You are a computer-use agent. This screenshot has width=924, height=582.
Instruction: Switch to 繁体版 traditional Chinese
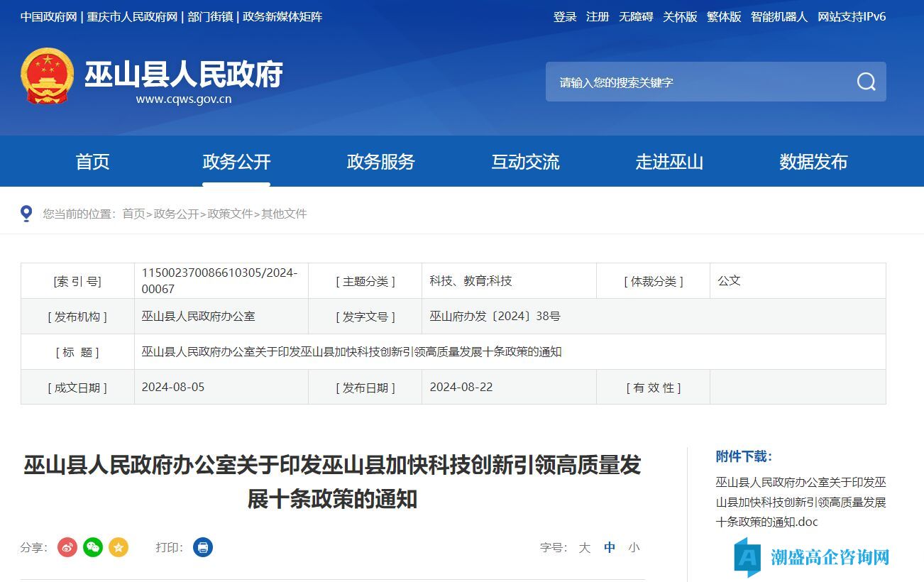(724, 17)
